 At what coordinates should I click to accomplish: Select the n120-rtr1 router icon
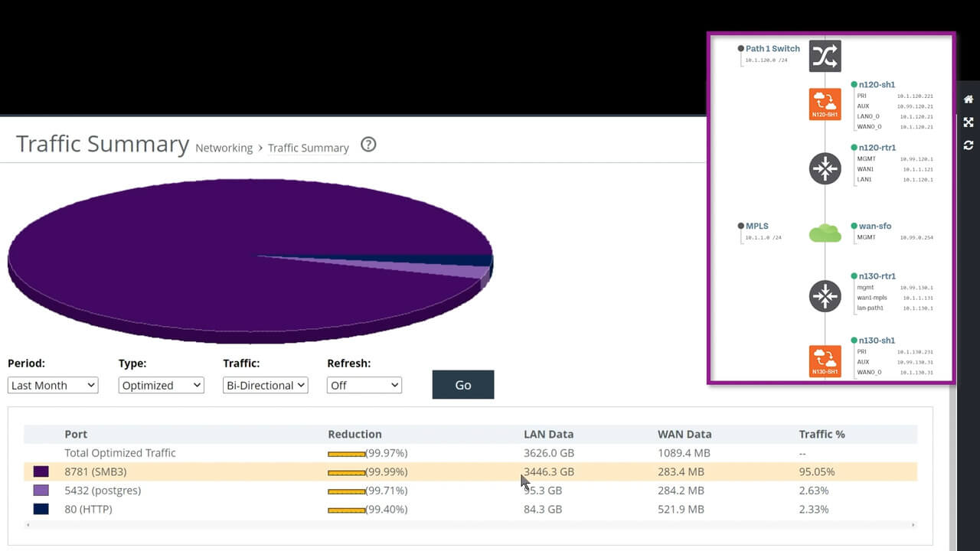[825, 168]
